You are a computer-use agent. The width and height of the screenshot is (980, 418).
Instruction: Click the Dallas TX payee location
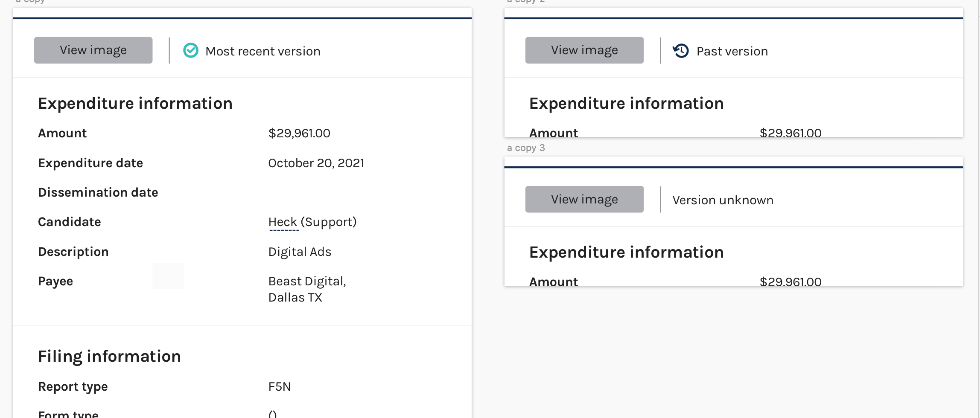click(295, 297)
